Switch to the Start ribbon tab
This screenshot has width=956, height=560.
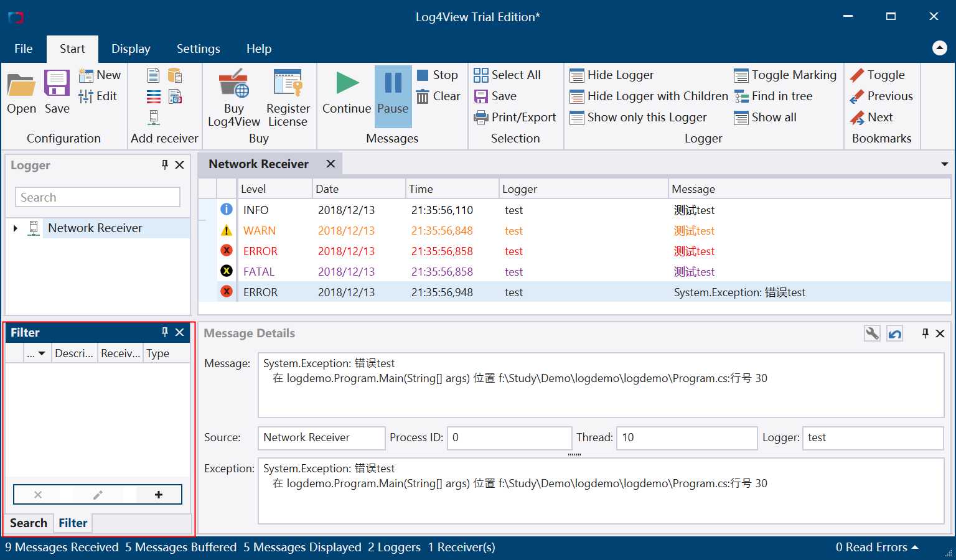pyautogui.click(x=72, y=49)
